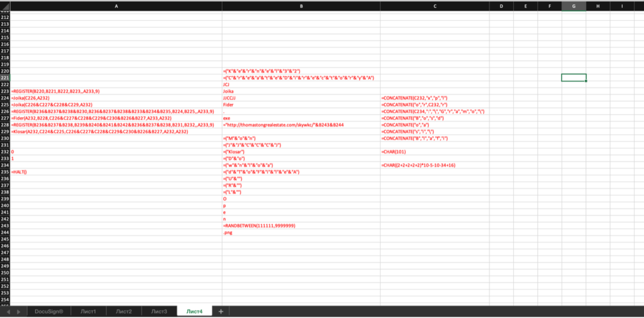Select the row 235 header
This screenshot has width=644, height=318.
point(5,172)
